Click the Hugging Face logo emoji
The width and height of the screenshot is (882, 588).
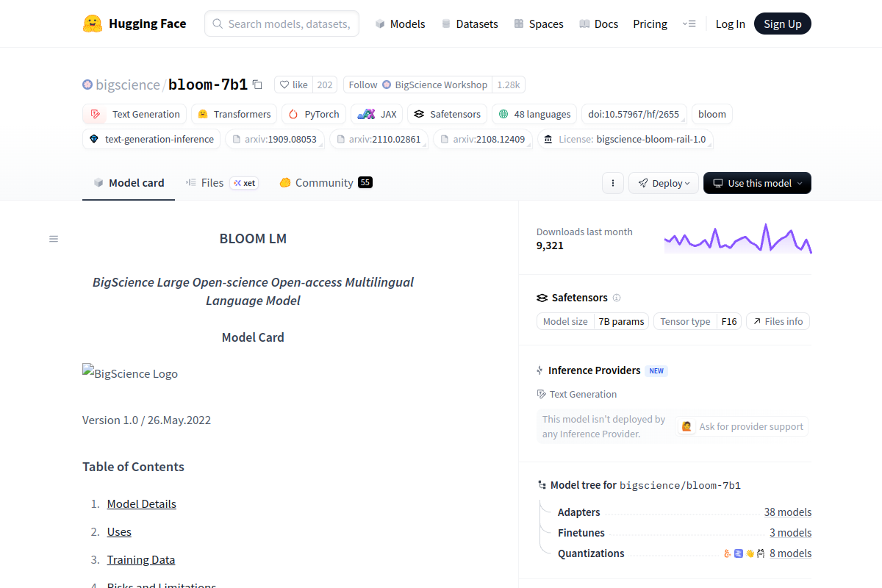coord(93,24)
